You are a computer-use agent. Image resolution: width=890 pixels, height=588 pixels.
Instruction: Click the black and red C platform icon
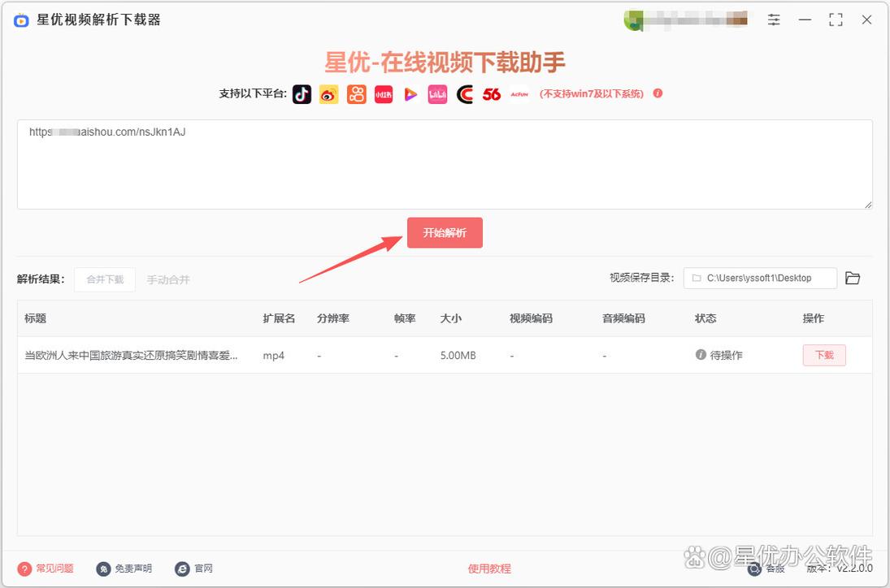point(464,94)
